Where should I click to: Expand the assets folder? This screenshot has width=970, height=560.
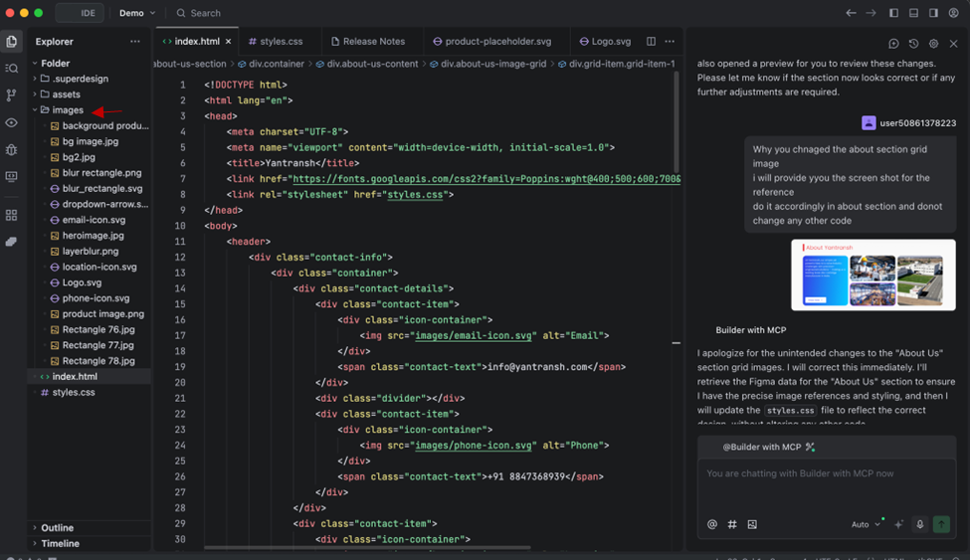click(66, 94)
